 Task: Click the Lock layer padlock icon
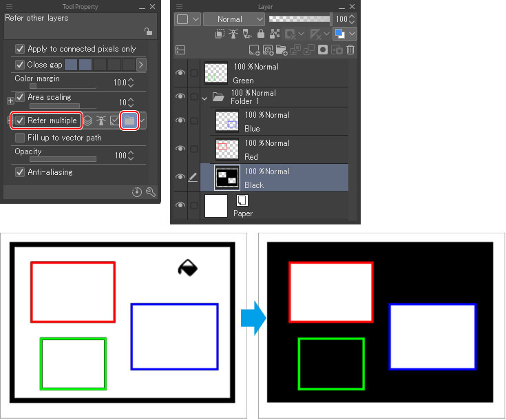[x=261, y=34]
